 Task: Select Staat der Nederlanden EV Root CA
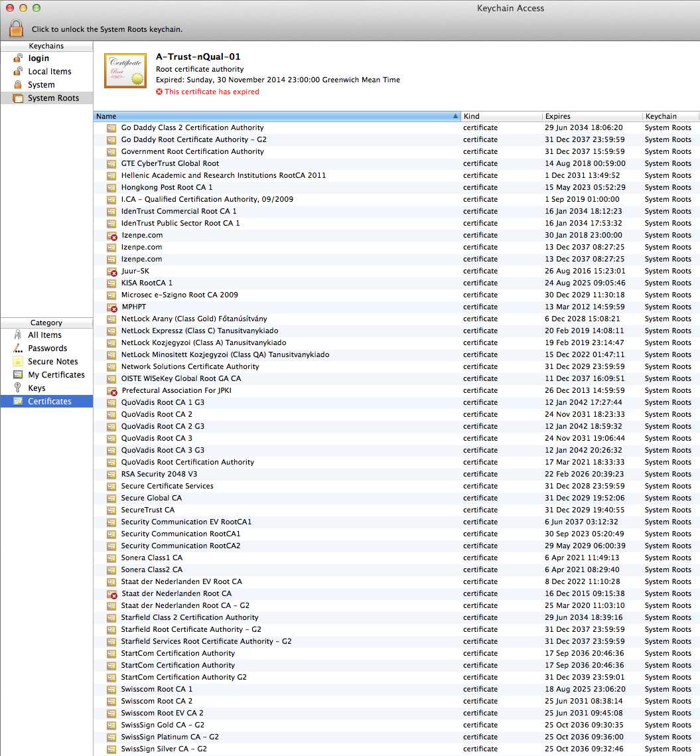click(x=396, y=581)
